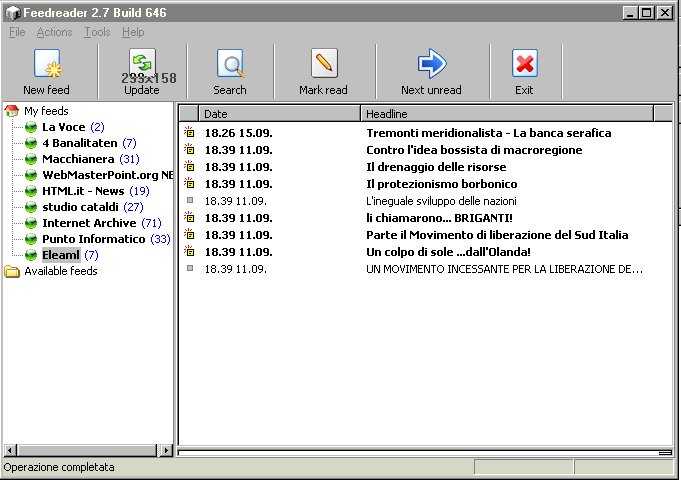Click the Update feeds icon
The image size is (681, 480).
[141, 64]
